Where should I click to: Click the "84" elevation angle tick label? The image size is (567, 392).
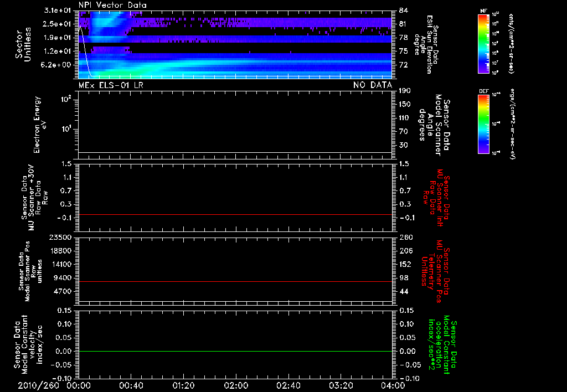coord(404,11)
